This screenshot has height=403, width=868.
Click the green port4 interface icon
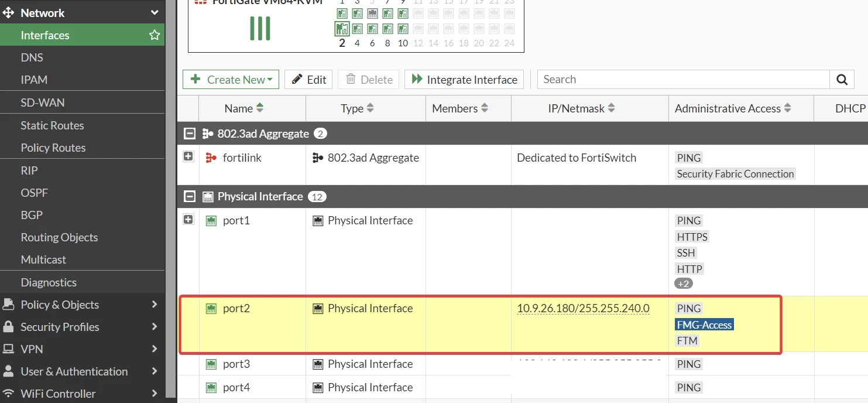(211, 387)
